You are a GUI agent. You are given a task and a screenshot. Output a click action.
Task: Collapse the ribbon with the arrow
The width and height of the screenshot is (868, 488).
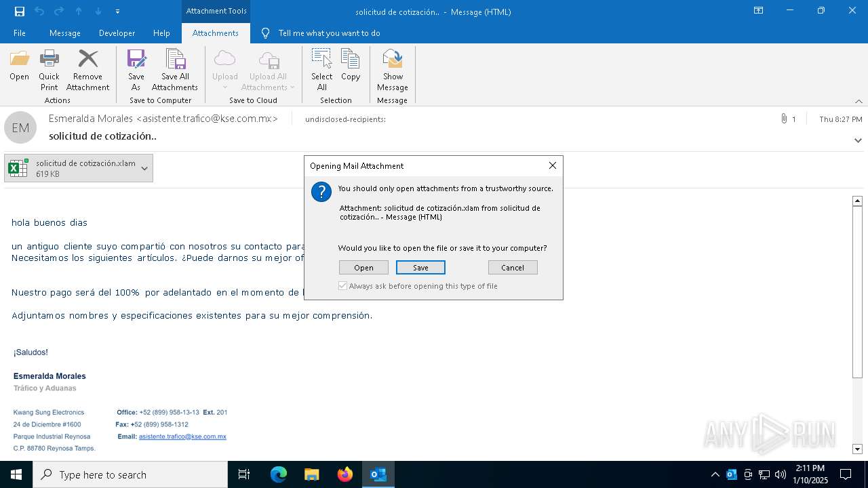point(859,101)
